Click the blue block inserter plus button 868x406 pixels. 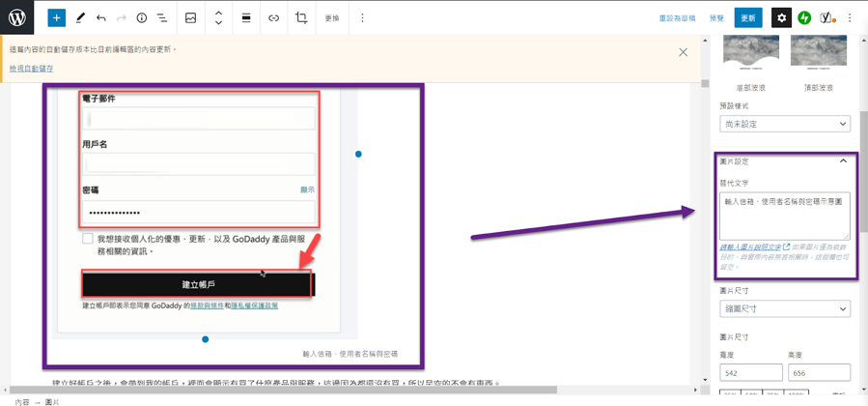coord(57,17)
